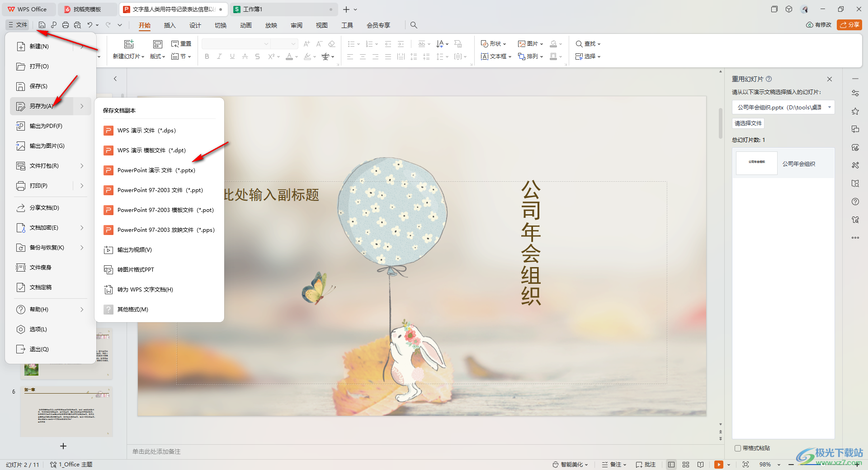Open help icon beside Reuse Slides title
Image resolution: width=868 pixels, height=470 pixels.
pyautogui.click(x=769, y=79)
